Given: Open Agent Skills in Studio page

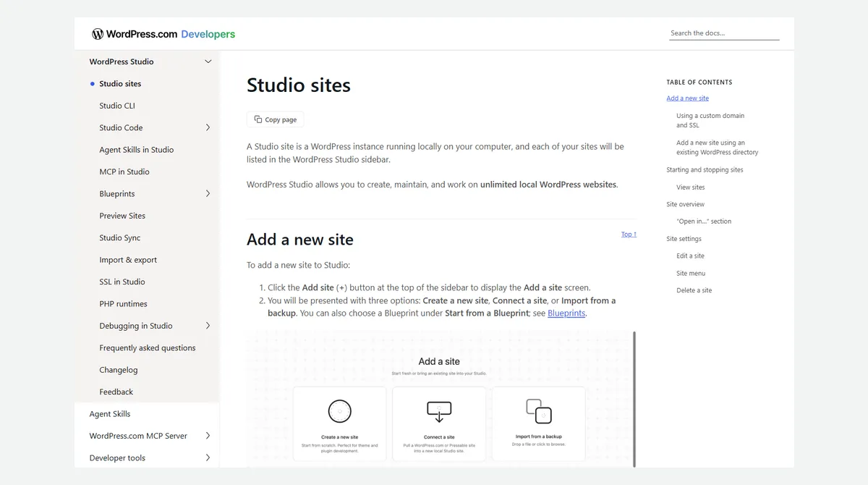Looking at the screenshot, I should (x=137, y=150).
